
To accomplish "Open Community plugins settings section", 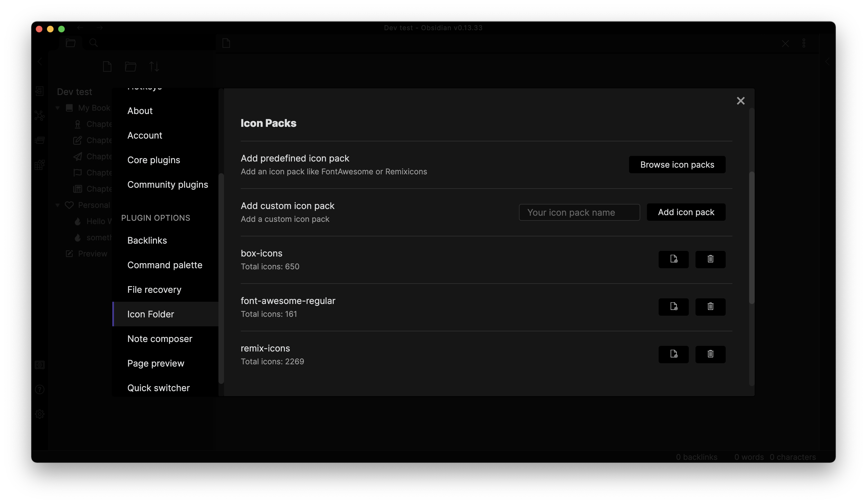I will click(x=168, y=185).
